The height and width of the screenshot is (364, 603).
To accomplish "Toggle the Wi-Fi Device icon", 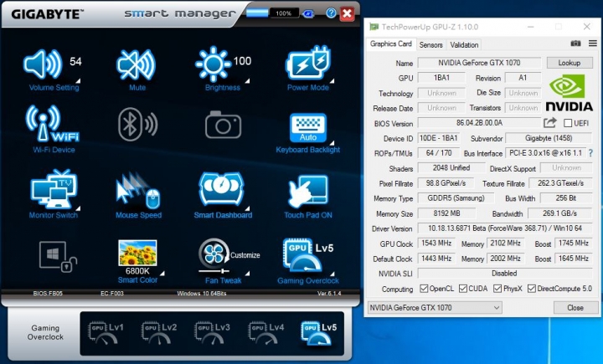I will point(52,123).
